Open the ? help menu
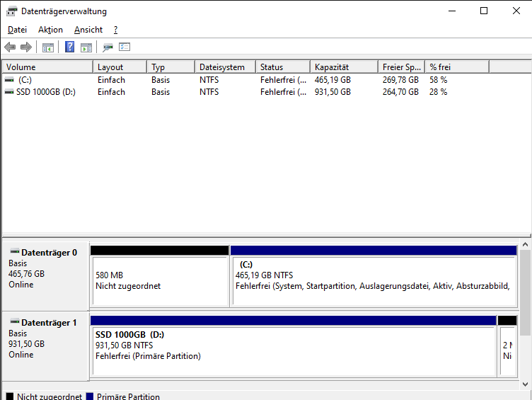The width and height of the screenshot is (532, 400). tap(115, 30)
